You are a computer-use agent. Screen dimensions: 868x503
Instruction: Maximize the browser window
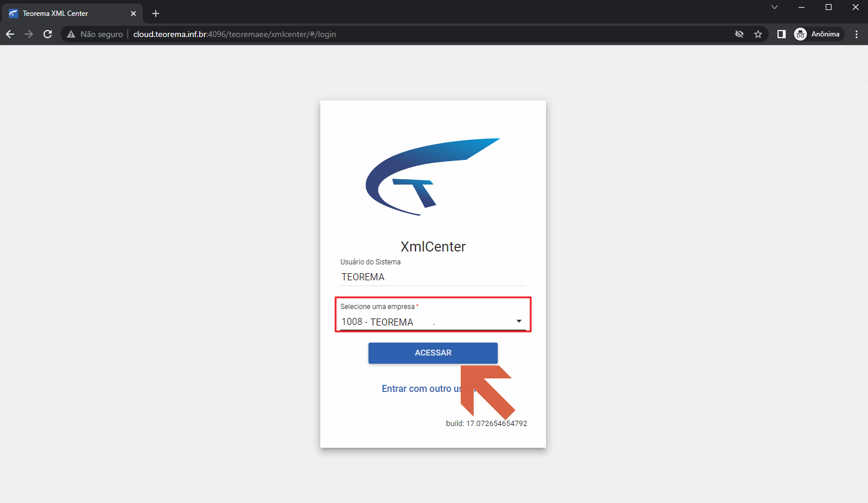tap(829, 7)
